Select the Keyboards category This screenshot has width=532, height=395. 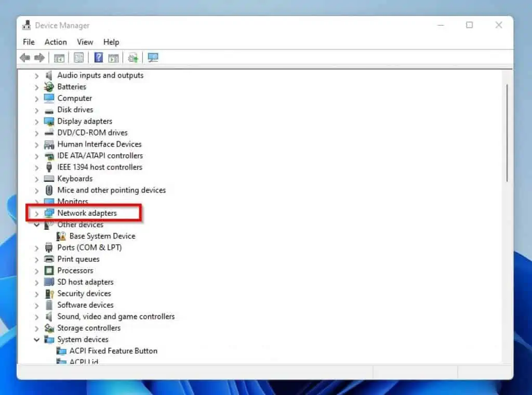coord(74,178)
